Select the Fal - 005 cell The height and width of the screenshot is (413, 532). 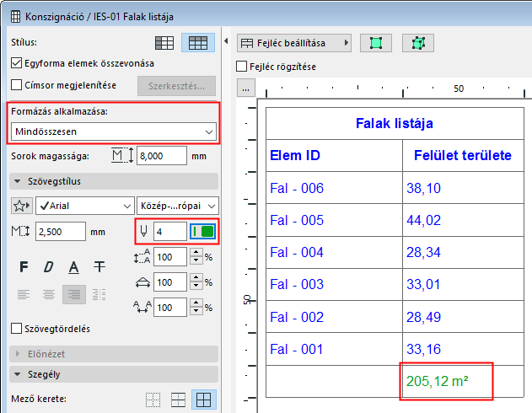tap(334, 220)
